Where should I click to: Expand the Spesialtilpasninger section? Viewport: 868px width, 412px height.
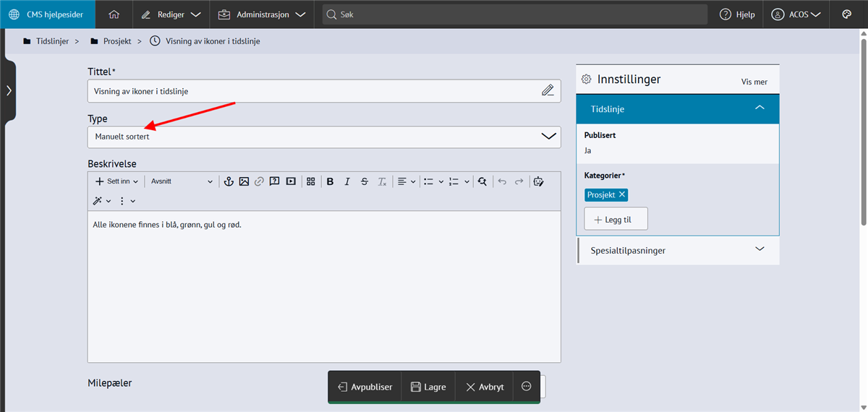[x=678, y=250]
